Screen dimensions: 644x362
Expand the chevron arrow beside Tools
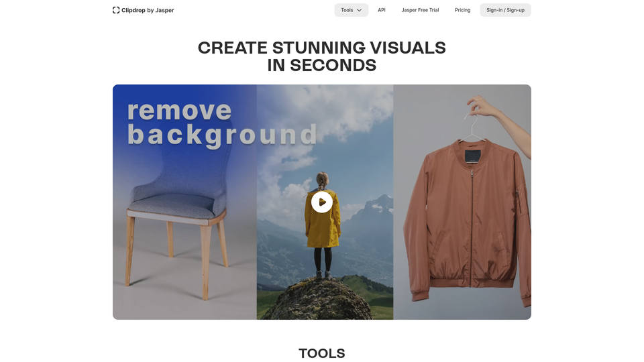360,10
